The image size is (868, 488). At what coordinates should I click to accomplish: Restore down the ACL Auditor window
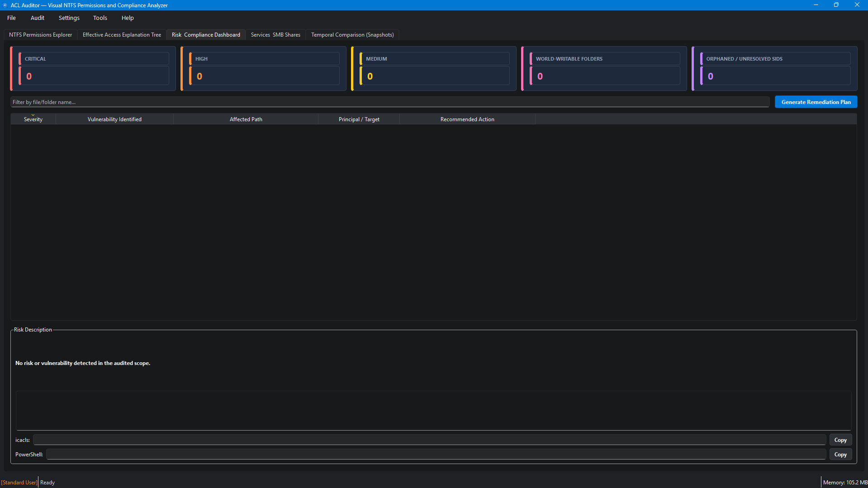pyautogui.click(x=836, y=5)
